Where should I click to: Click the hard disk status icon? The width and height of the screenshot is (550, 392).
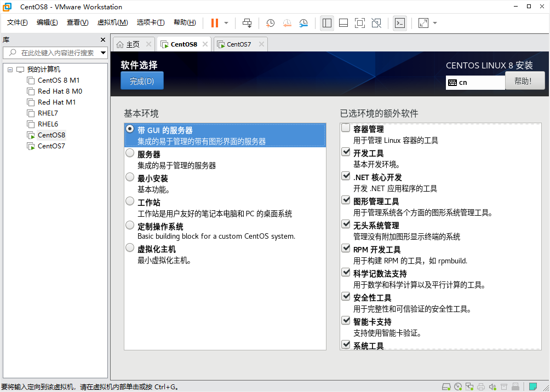446,387
